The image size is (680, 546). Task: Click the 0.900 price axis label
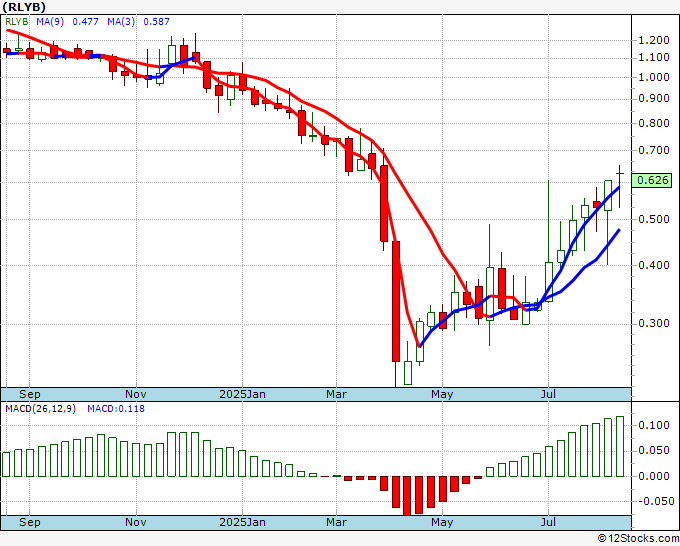point(654,99)
